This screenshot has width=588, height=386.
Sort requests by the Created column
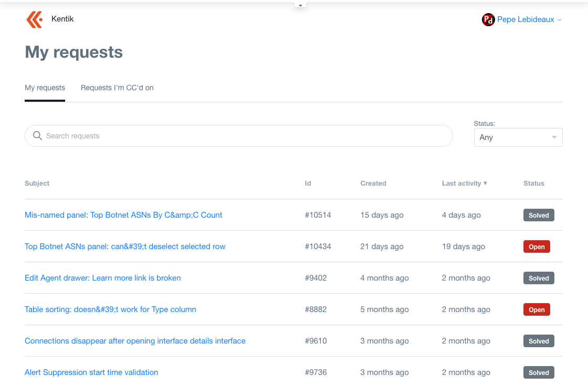tap(373, 183)
